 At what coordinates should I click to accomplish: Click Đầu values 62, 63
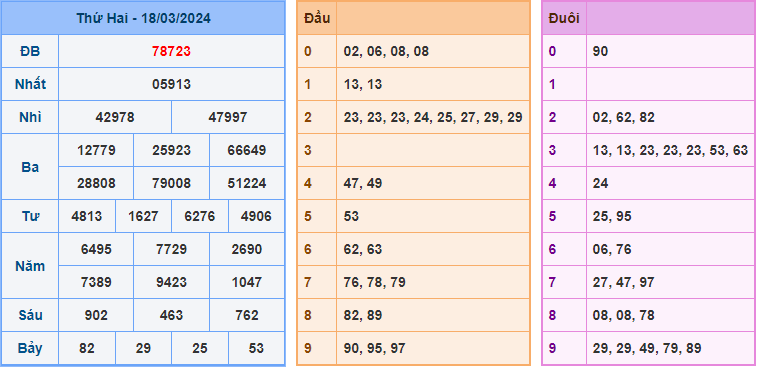pos(363,249)
